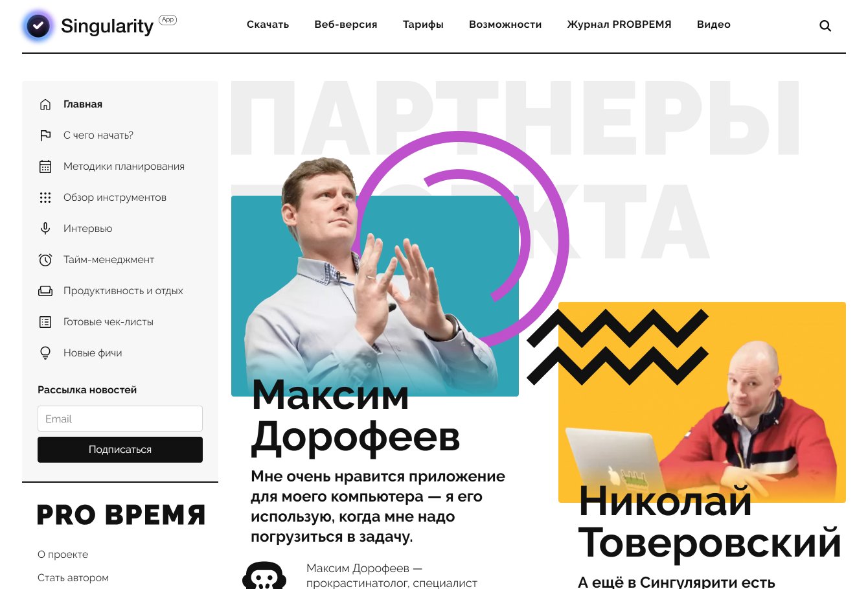The height and width of the screenshot is (589, 868).
Task: Go to the Тарифы navigation item
Action: 423,25
